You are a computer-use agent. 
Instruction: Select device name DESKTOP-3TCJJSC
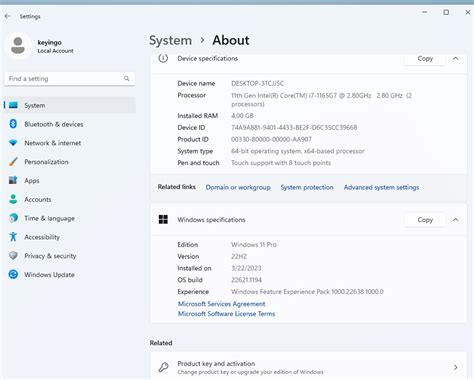click(258, 83)
